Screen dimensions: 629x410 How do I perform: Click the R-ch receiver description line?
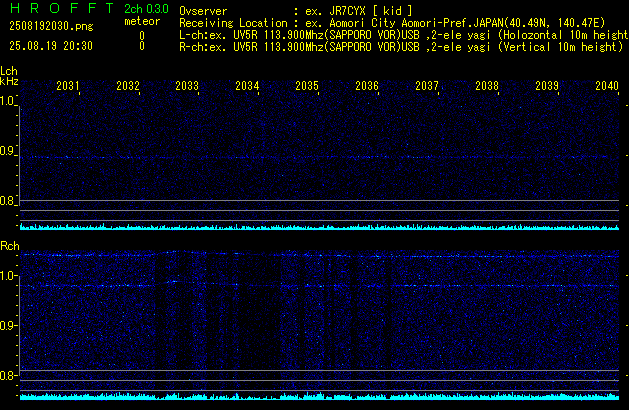tap(401, 47)
